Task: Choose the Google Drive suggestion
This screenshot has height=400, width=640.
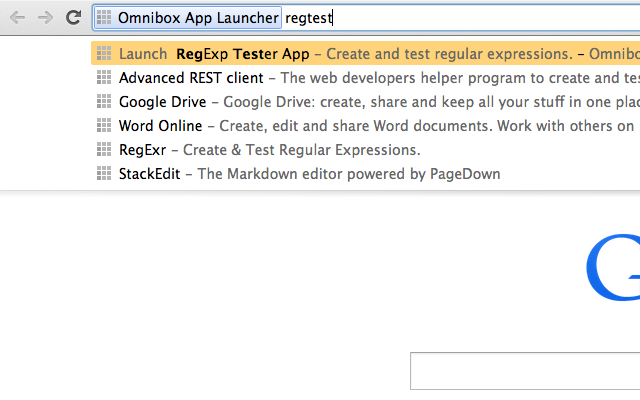Action: (365, 102)
